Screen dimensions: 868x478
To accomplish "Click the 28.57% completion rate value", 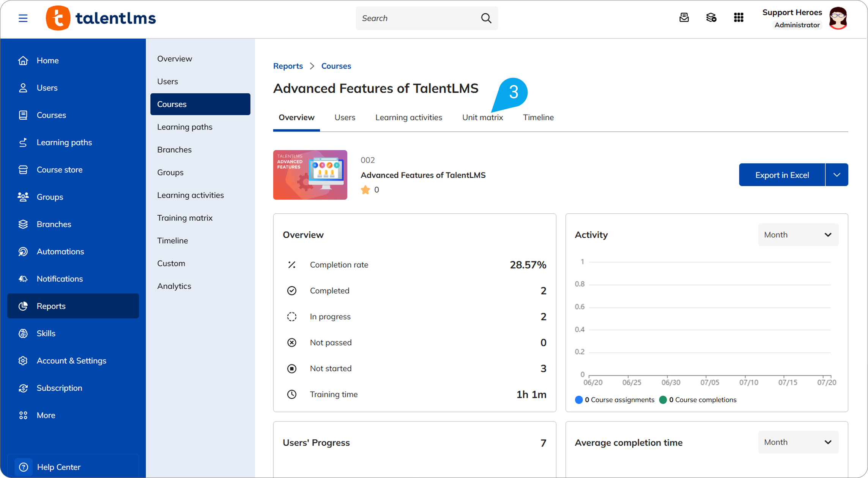I will (528, 265).
